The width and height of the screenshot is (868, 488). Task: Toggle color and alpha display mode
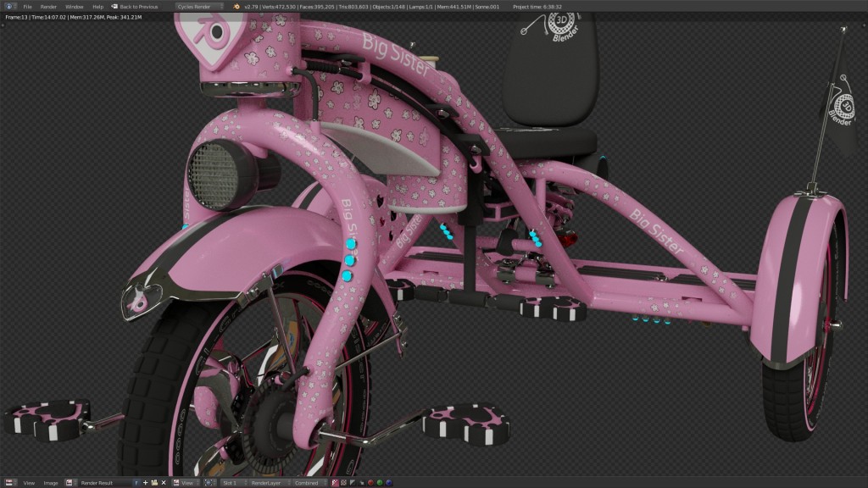[335, 482]
